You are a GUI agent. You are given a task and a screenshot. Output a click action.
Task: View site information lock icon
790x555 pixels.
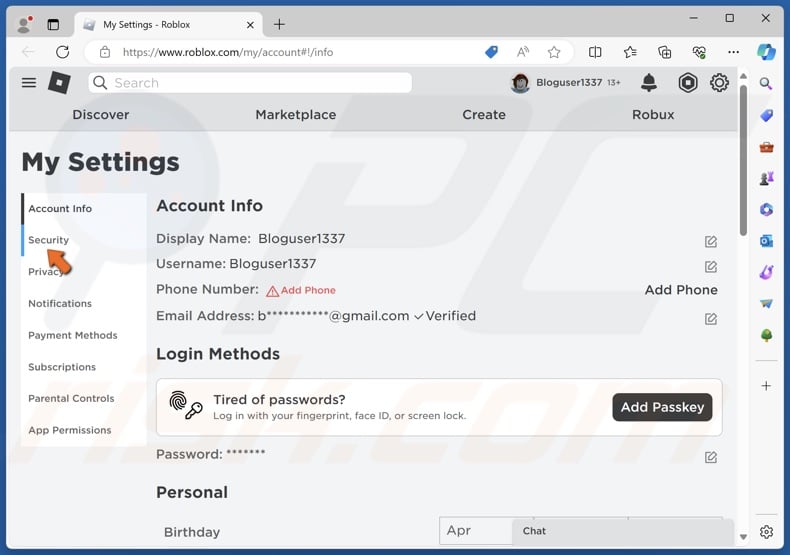click(105, 52)
